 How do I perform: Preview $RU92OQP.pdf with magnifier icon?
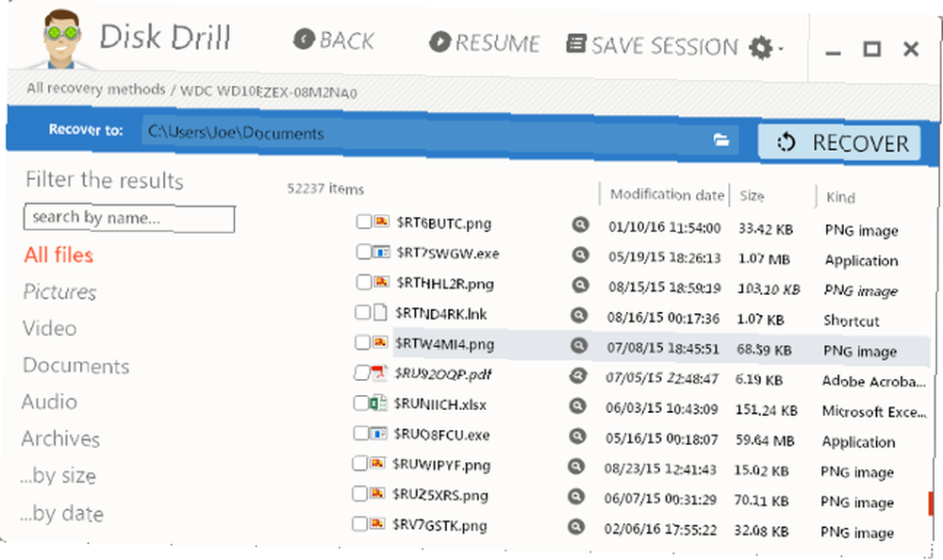pos(578,376)
